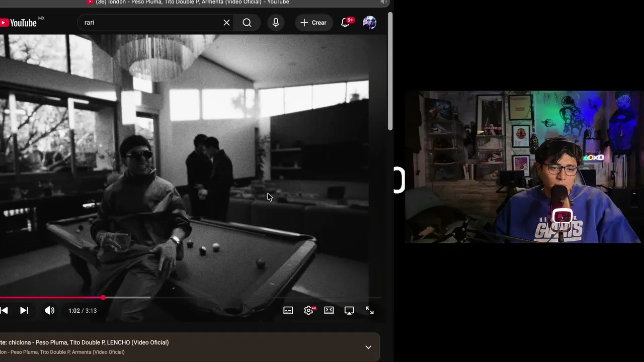Click the 1:02 / 3:13 time display
This screenshot has height=362, width=644.
83,311
